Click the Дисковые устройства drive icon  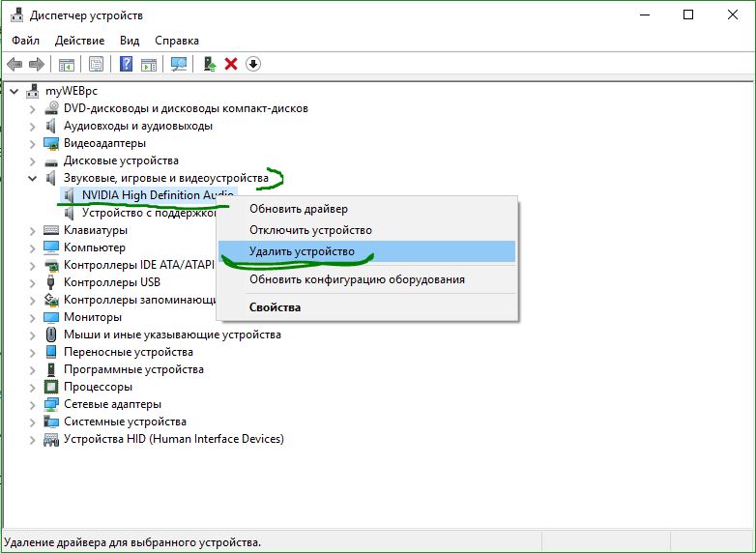51,161
